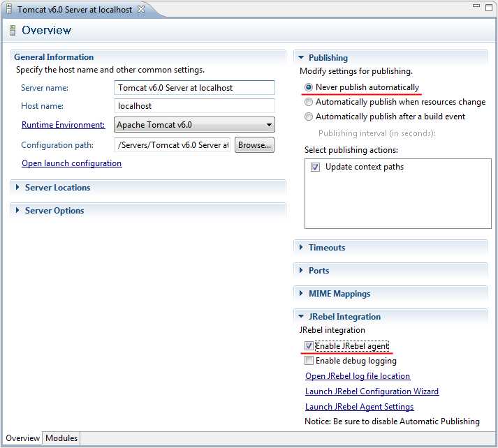Activate the Tomcat v6.0 Server at localhost tab
The width and height of the screenshot is (498, 448).
click(x=75, y=10)
